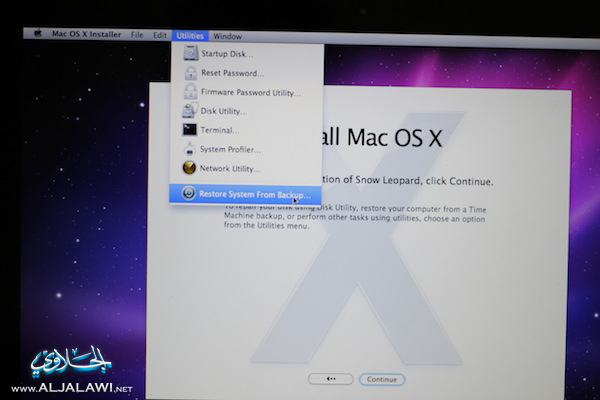Click the Network Utility radar icon

click(x=189, y=168)
